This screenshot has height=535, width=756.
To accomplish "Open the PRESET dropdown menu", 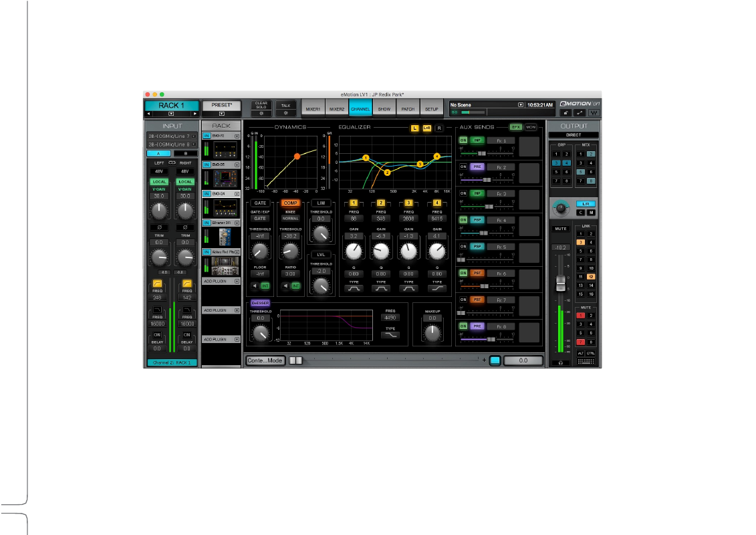I will pos(221,114).
